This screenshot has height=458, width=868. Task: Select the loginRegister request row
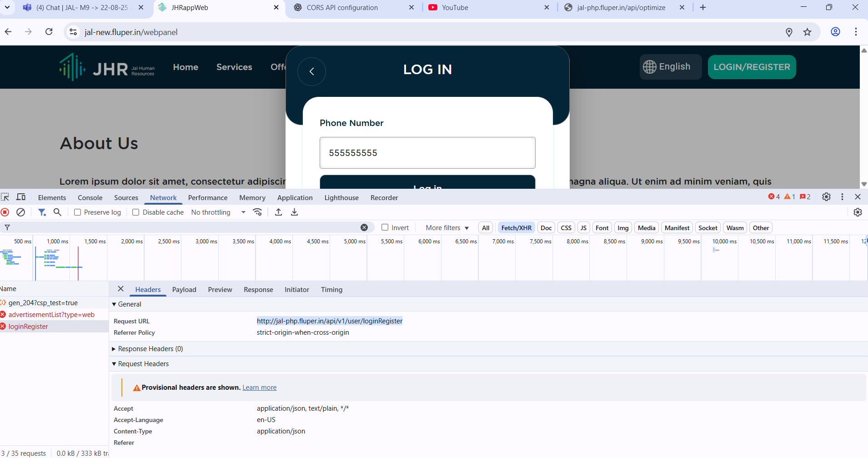28,327
